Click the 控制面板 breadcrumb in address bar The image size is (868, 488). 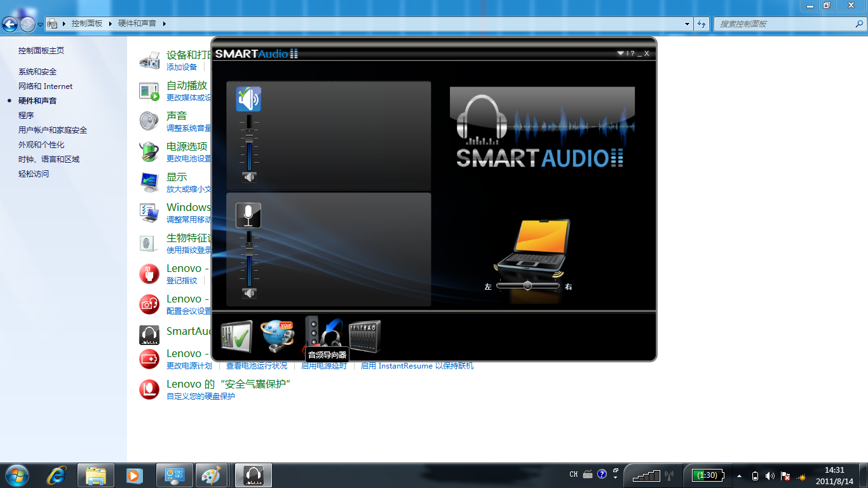click(87, 24)
